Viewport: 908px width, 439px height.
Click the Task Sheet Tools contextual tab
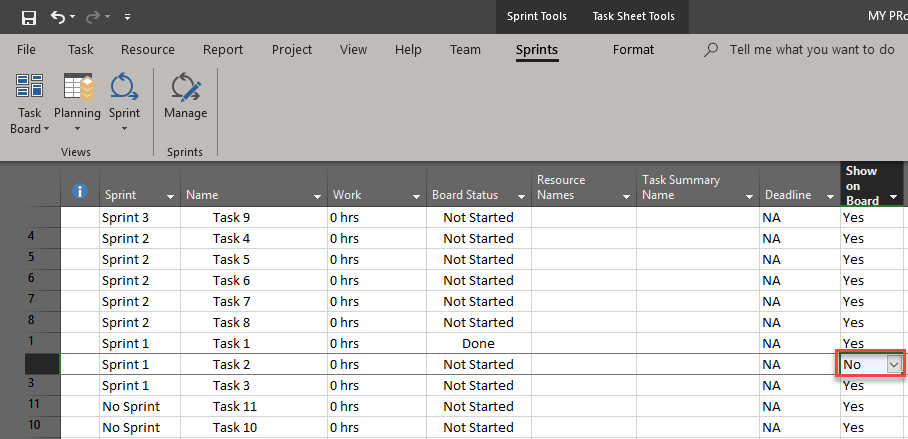point(633,16)
